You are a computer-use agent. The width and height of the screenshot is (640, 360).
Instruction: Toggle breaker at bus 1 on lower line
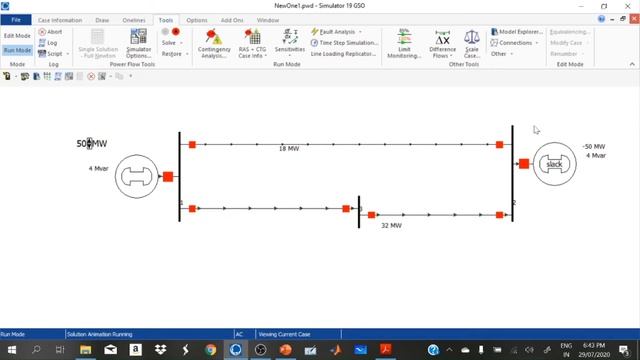[192, 209]
